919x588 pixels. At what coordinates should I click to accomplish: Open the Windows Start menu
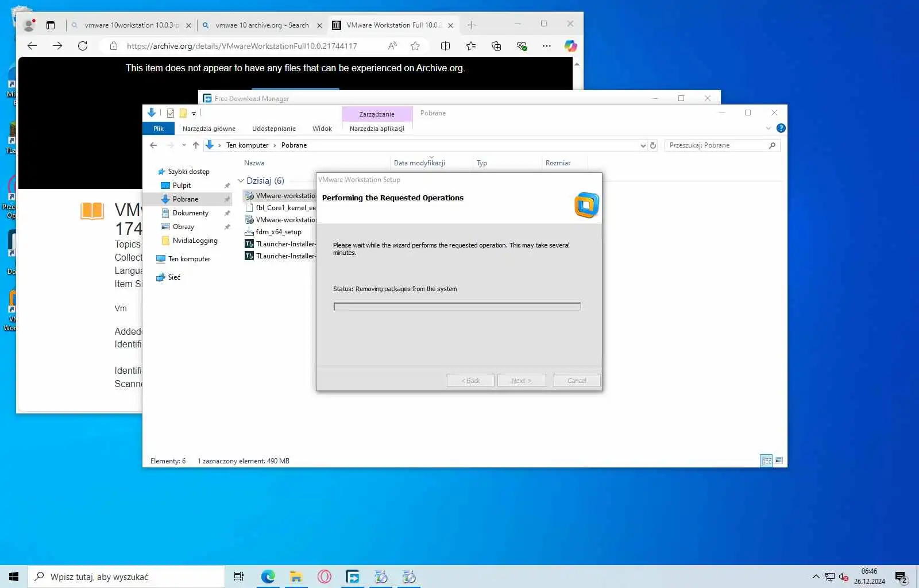14,577
